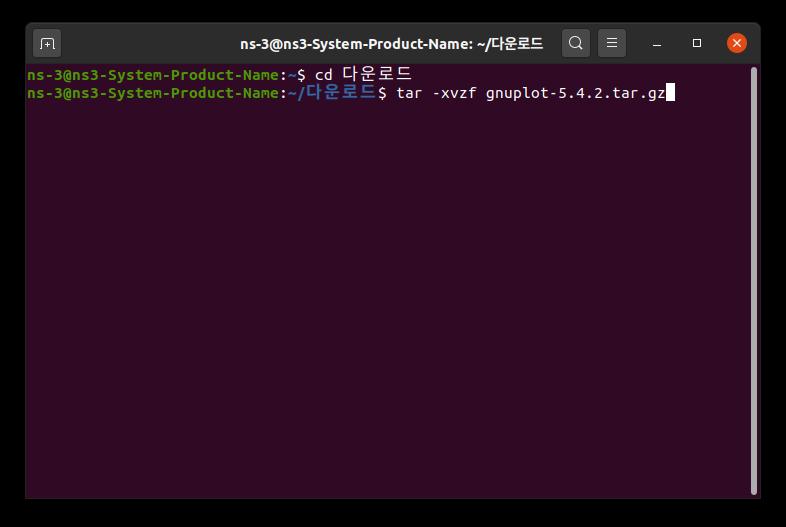Click the window title text
The image size is (786, 527).
pyautogui.click(x=391, y=44)
